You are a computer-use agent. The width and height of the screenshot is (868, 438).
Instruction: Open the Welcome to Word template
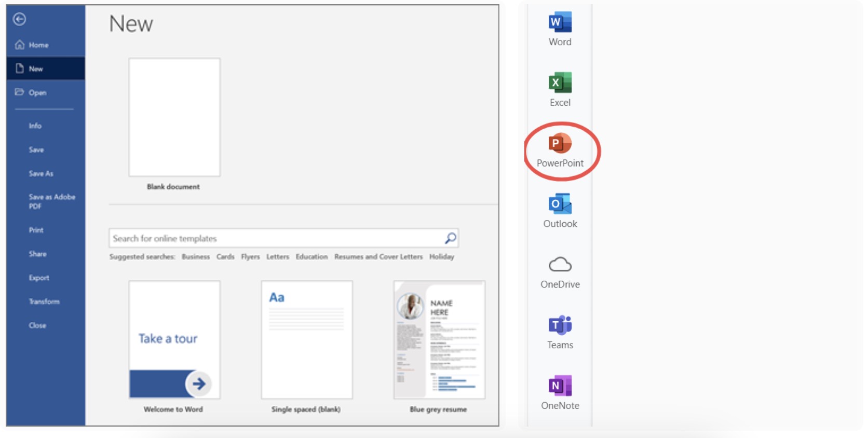(x=174, y=347)
